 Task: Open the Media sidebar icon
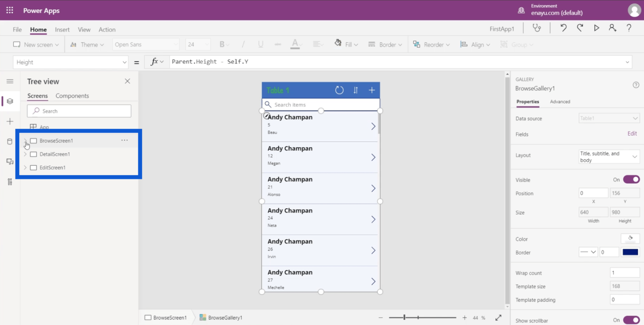10,162
